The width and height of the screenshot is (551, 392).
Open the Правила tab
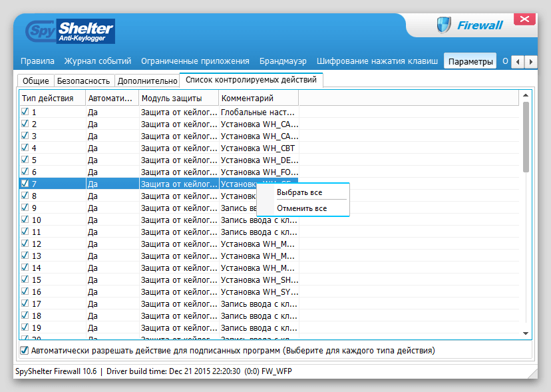(x=37, y=61)
